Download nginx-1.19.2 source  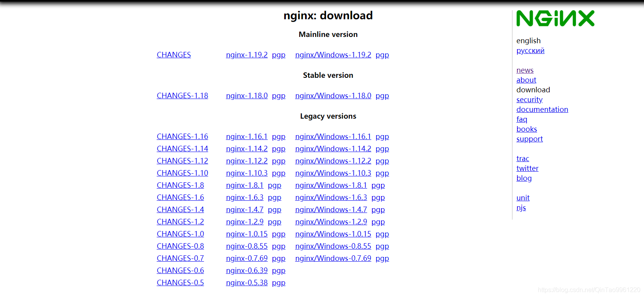[247, 55]
